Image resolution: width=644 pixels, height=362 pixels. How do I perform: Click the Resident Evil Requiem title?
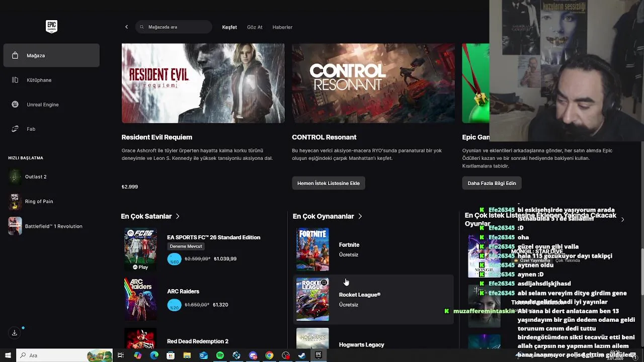(156, 137)
